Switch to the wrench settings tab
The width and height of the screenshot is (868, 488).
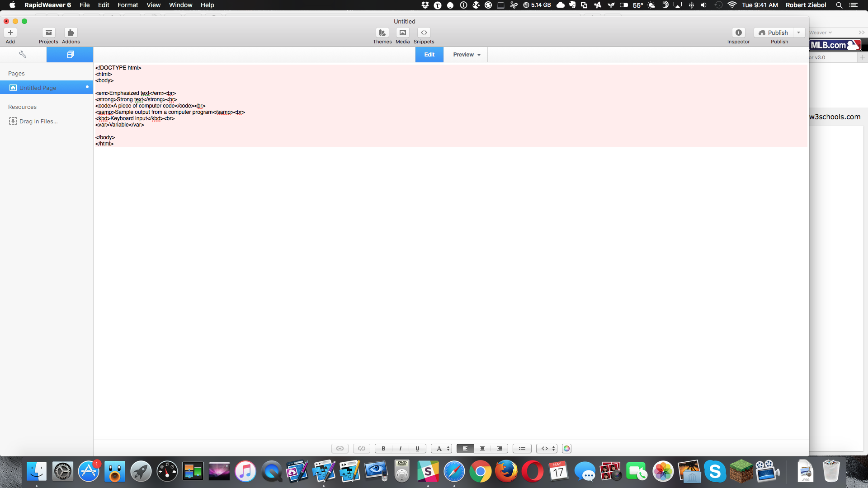(x=23, y=54)
